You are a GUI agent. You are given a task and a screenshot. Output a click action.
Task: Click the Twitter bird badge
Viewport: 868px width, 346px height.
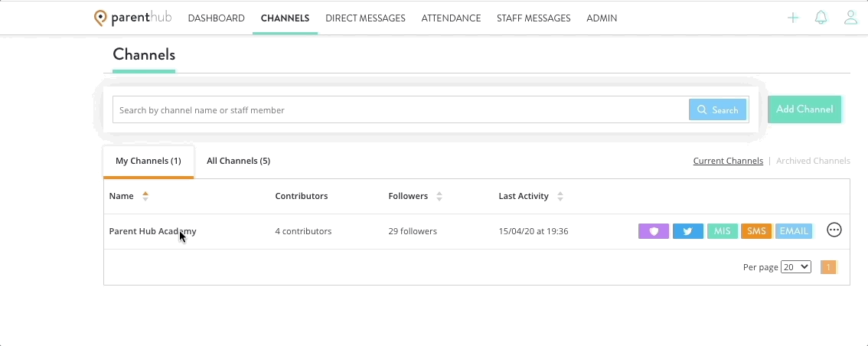coord(688,231)
